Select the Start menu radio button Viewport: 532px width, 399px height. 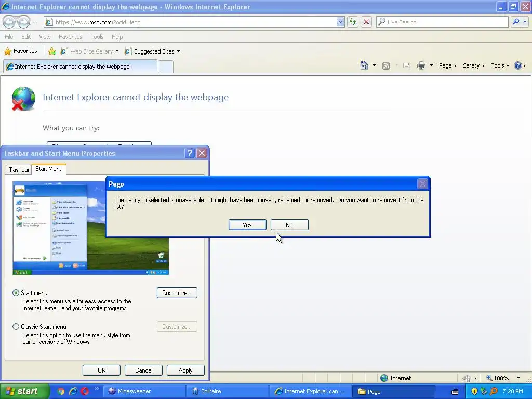coord(16,293)
